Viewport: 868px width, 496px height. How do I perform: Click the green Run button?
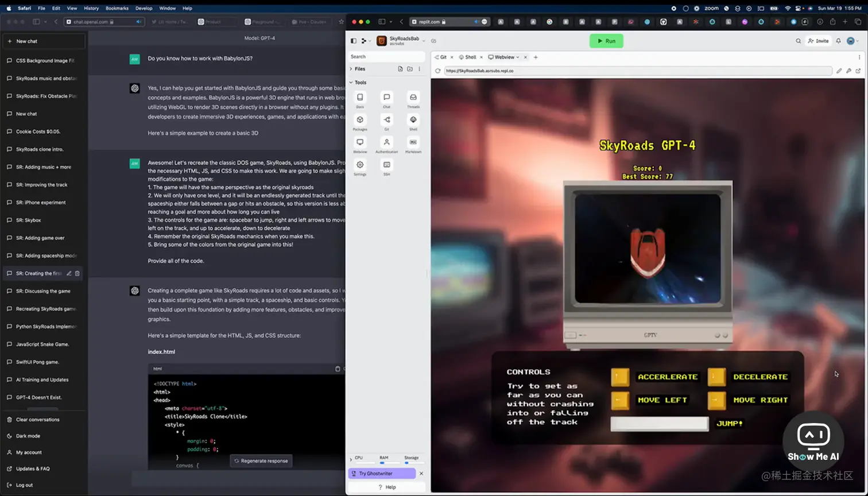[x=606, y=41]
